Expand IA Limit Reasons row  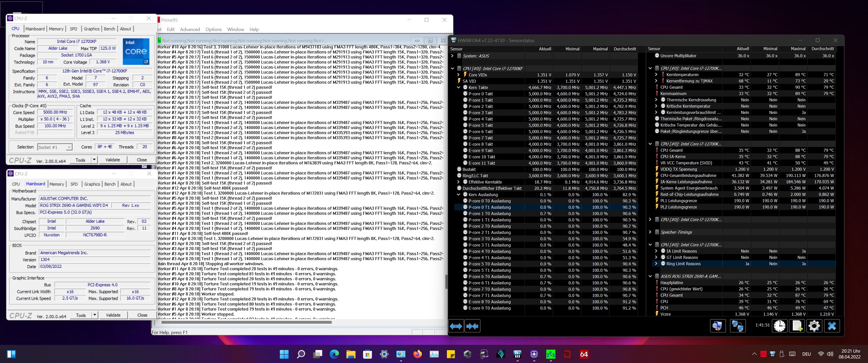656,251
